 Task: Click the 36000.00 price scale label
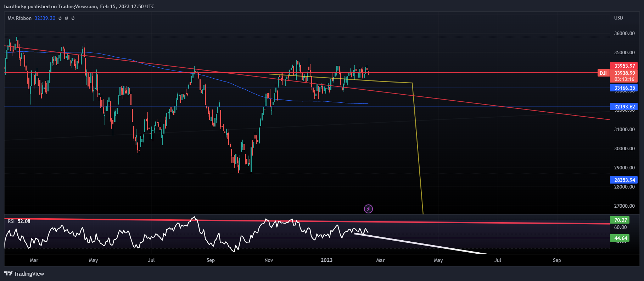coord(625,33)
